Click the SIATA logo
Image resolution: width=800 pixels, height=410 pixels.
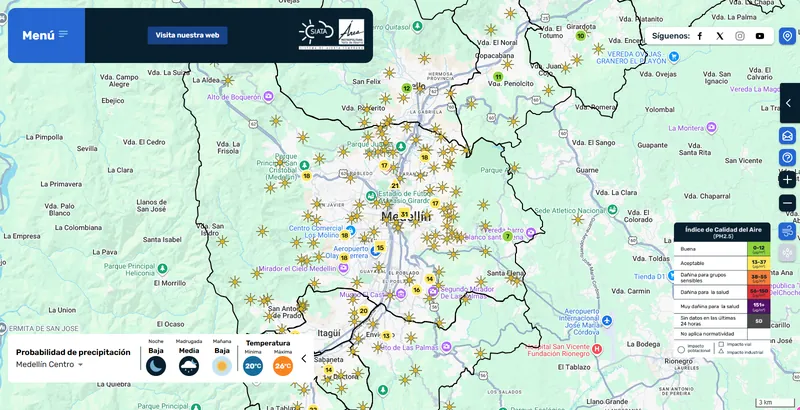coord(316,34)
